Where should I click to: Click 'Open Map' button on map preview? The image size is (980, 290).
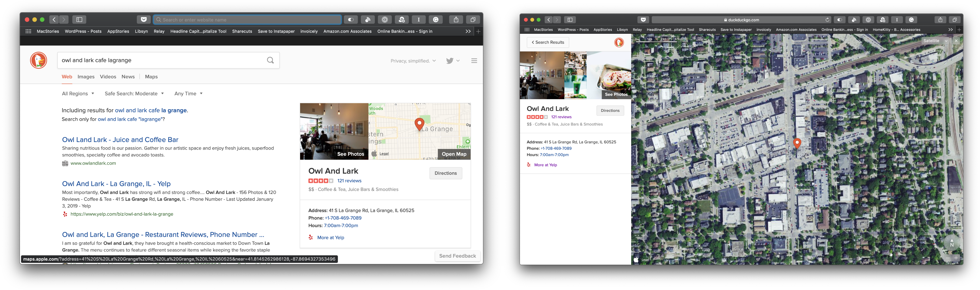(x=454, y=154)
